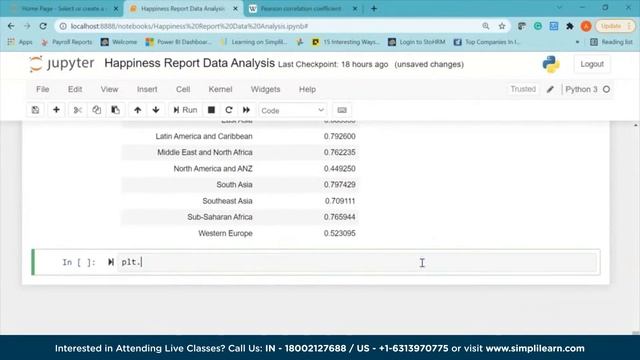Screen dimensions: 640x360
Task: Insert a cell below with plus icon
Action: [x=56, y=110]
